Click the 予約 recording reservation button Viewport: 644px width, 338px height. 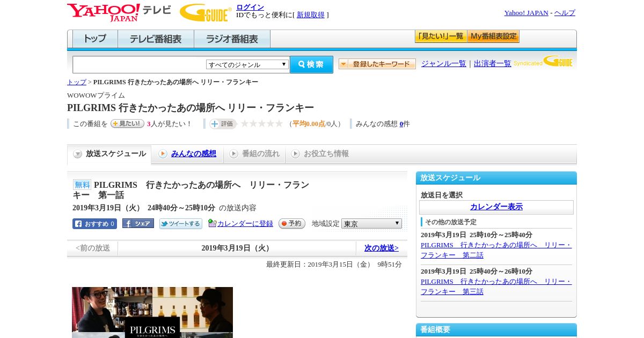tap(292, 224)
